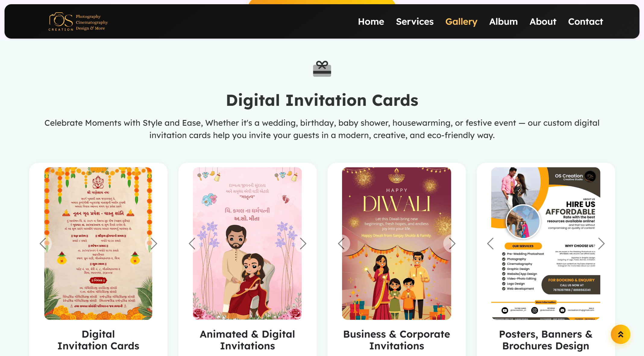Screen dimensions: 644x356
Task: Go to previous slide in Animated & Digital Invitations
Action: (192, 243)
